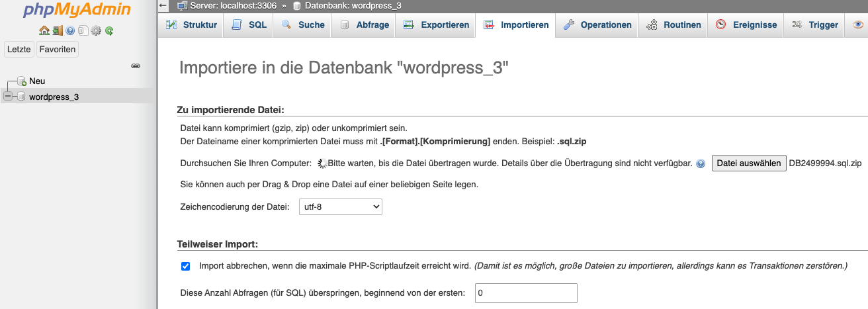
Task: Click Neu in the database tree
Action: [37, 81]
